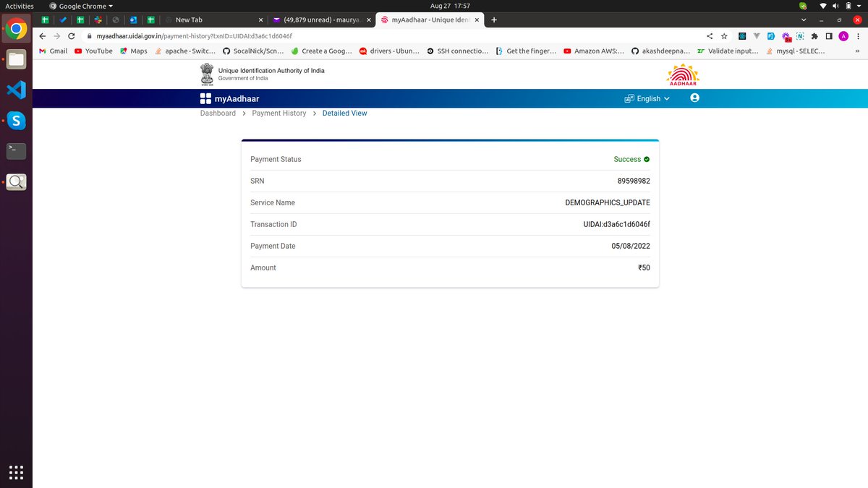Open React Developer Tools extension
Viewport: 868px width, 488px height.
click(x=742, y=35)
